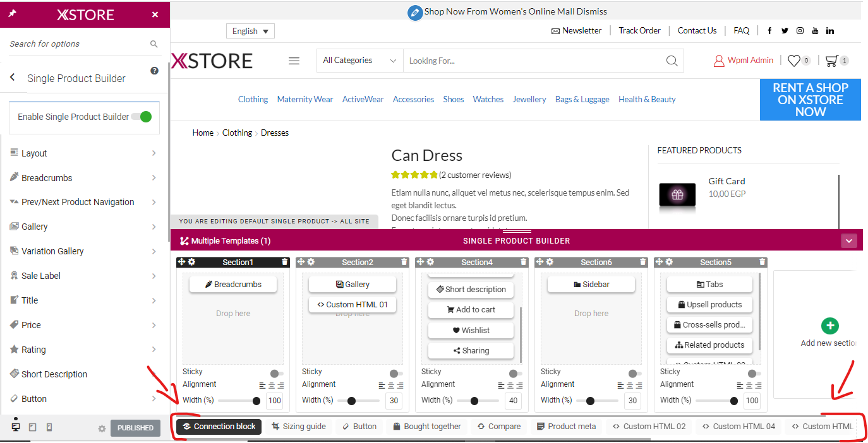Adjust Section4 width slider

coord(478,401)
